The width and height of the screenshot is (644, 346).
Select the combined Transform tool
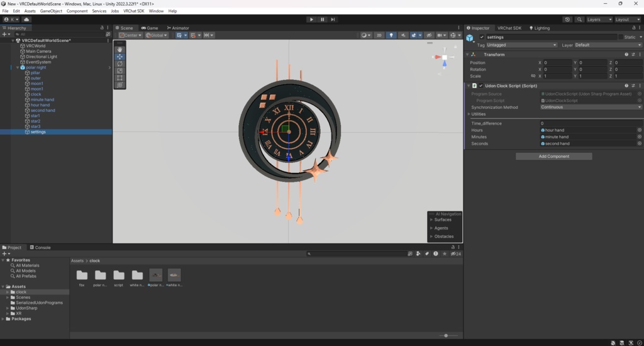119,85
